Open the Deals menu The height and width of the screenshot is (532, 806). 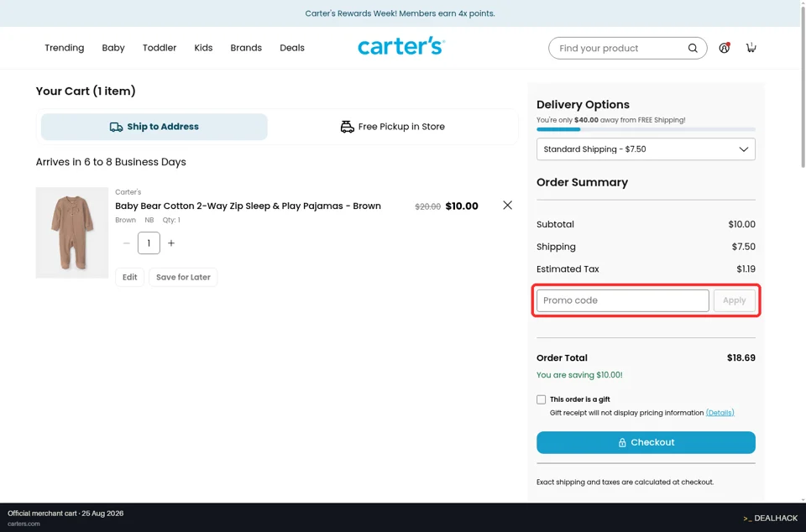click(292, 48)
